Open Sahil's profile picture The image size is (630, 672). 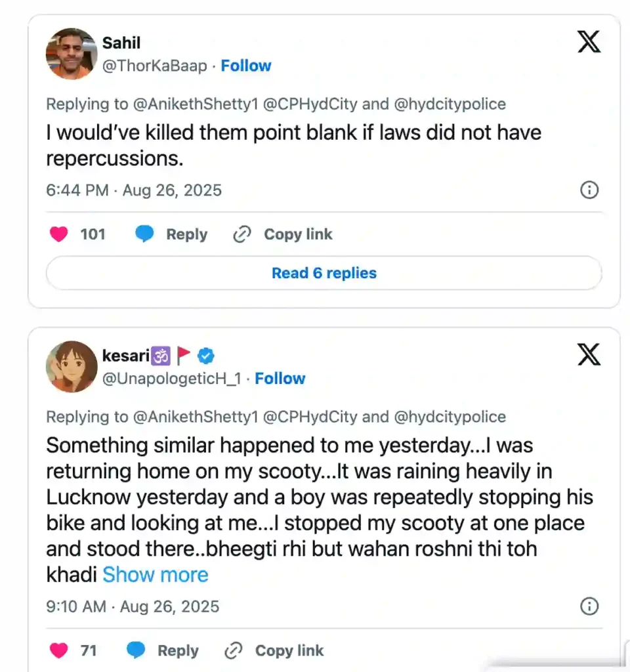[x=72, y=54]
